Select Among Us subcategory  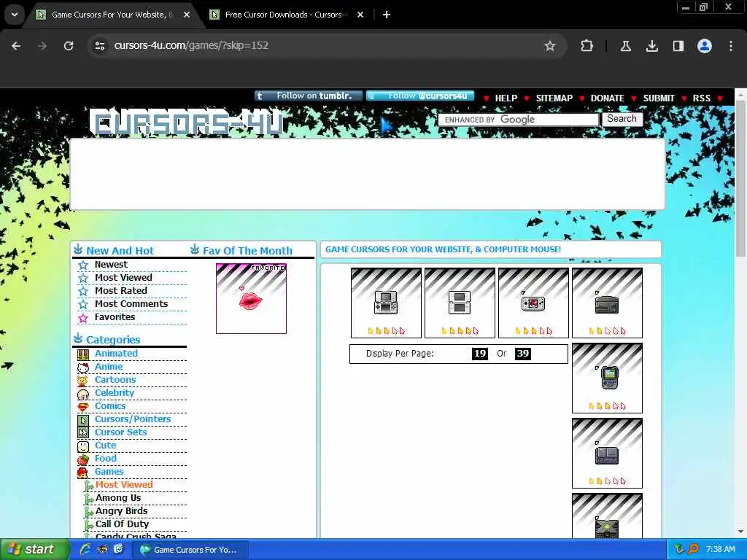click(118, 497)
